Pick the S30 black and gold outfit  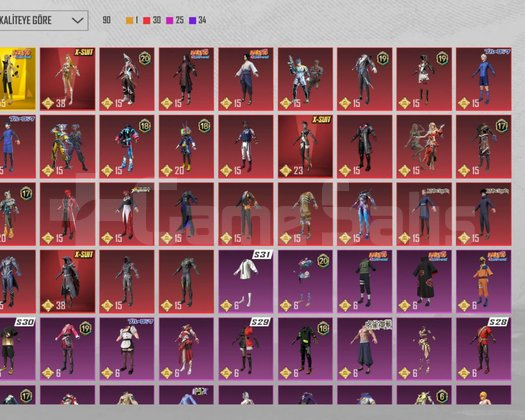17,349
